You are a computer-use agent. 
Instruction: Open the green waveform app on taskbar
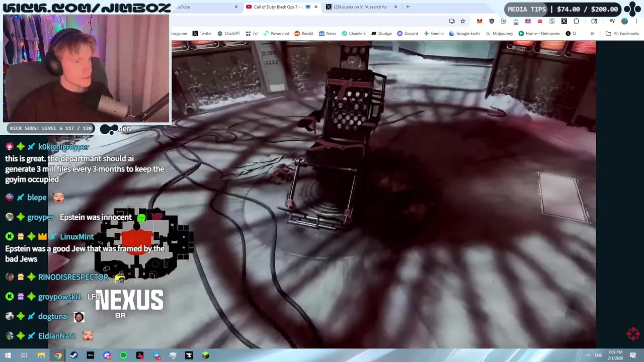(91, 355)
